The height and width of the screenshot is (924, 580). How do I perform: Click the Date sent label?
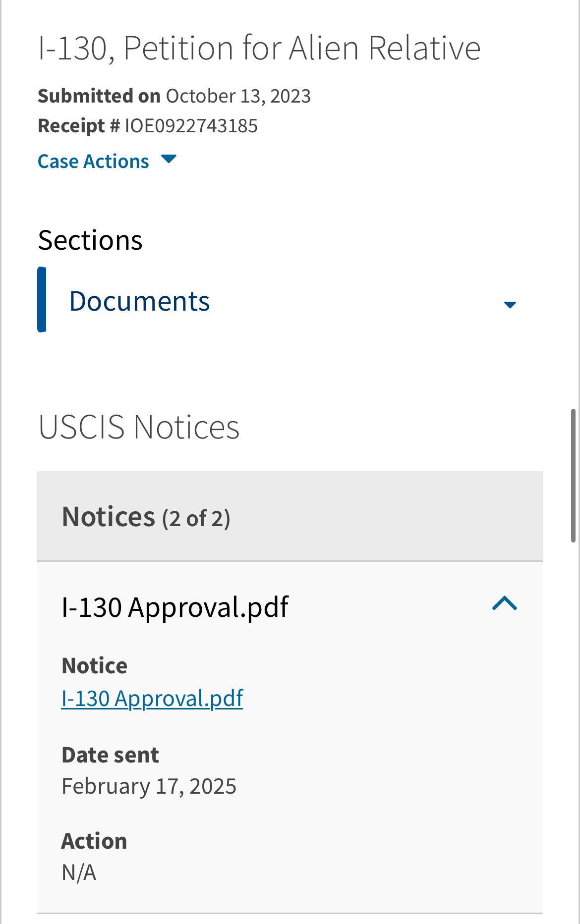coord(110,755)
